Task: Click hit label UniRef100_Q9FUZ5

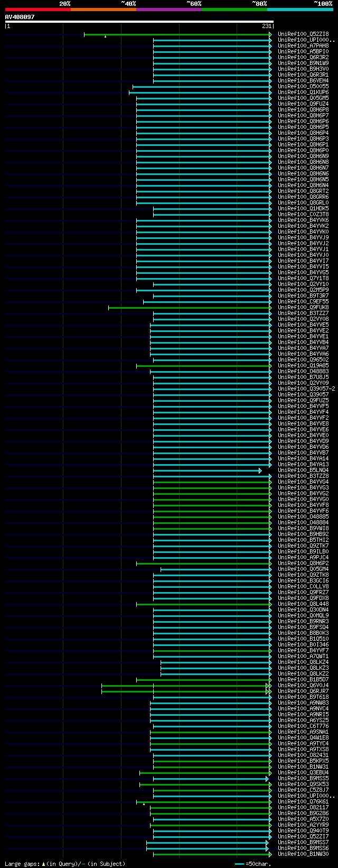Action: [303, 400]
